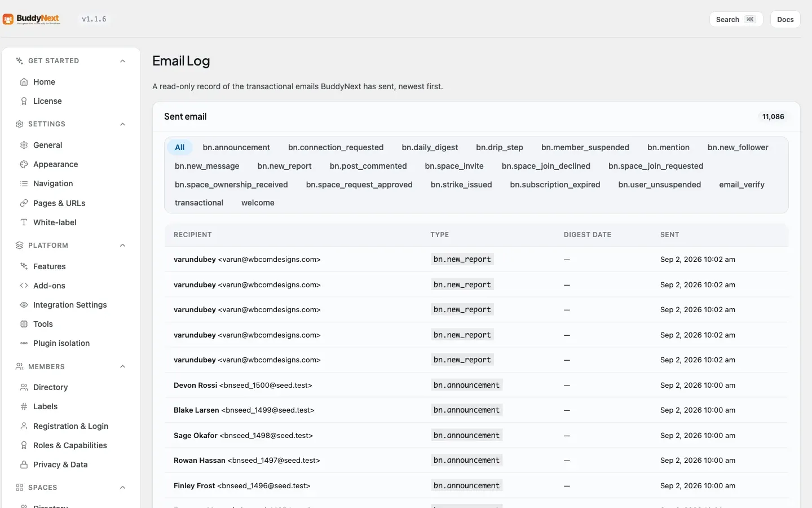Click the BuddyNext logo icon
The width and height of the screenshot is (812, 508).
[x=8, y=19]
